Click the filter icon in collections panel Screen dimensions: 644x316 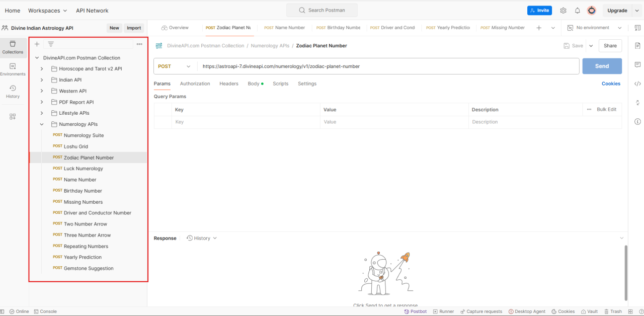(x=51, y=44)
